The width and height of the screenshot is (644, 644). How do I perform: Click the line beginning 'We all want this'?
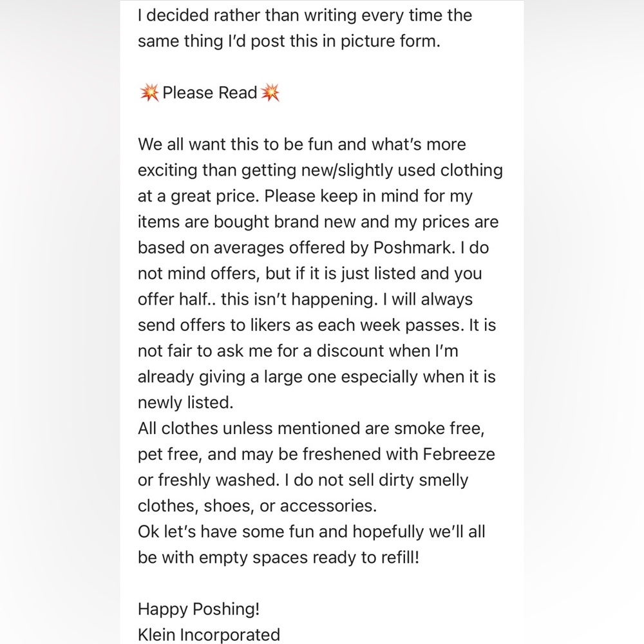pos(302,144)
